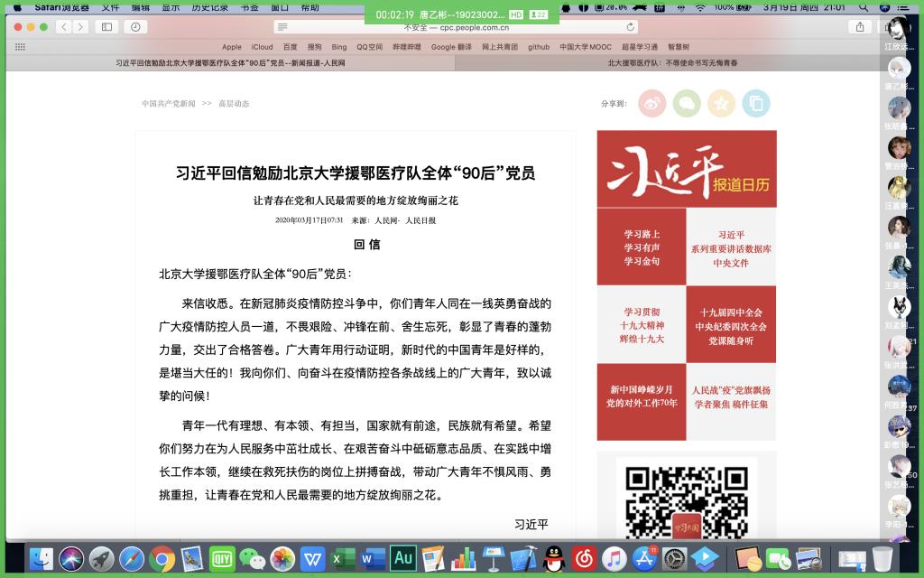Click the 高层动态 breadcrumb link
The height and width of the screenshot is (578, 924).
234,104
